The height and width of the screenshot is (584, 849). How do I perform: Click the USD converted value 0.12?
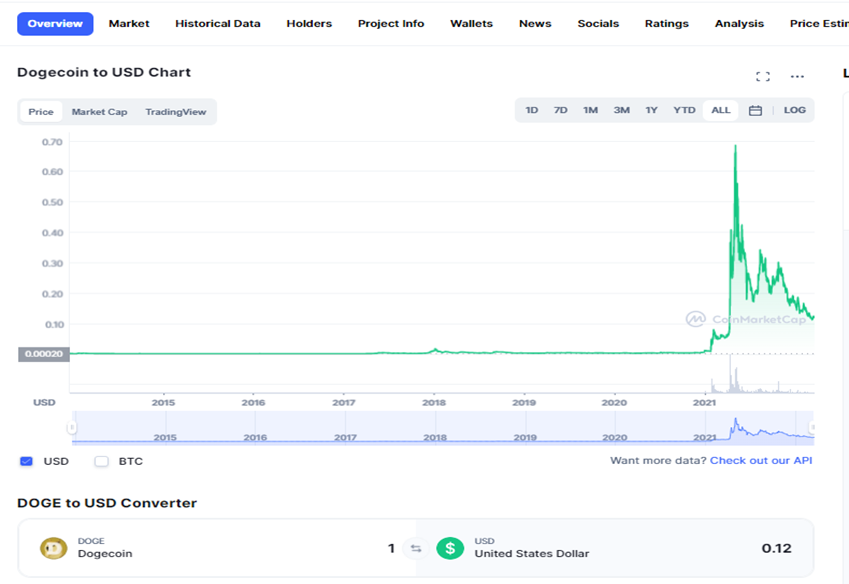pyautogui.click(x=776, y=548)
